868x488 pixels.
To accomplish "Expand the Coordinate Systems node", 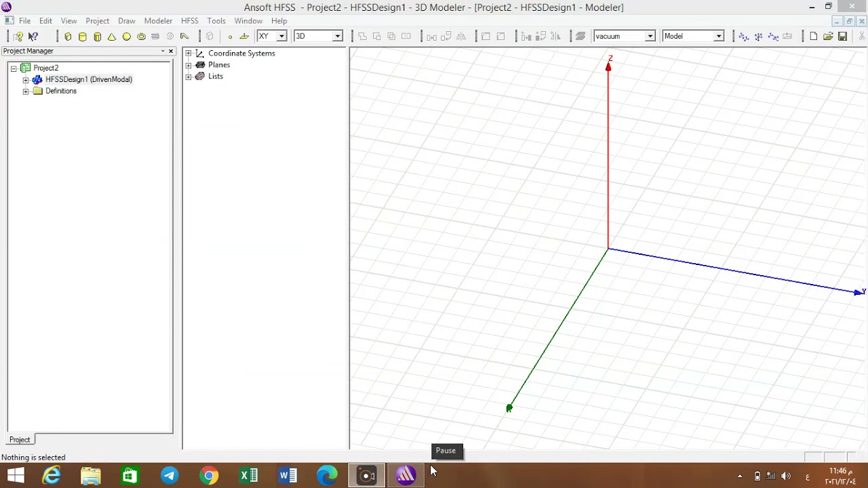I will click(x=189, y=54).
